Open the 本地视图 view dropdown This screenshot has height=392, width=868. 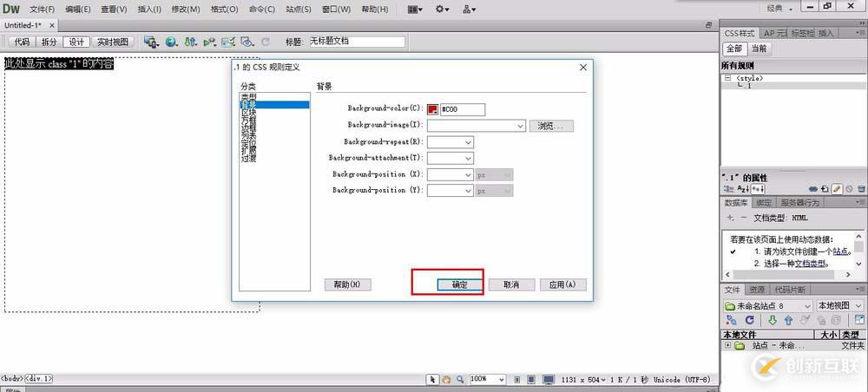pyautogui.click(x=839, y=306)
